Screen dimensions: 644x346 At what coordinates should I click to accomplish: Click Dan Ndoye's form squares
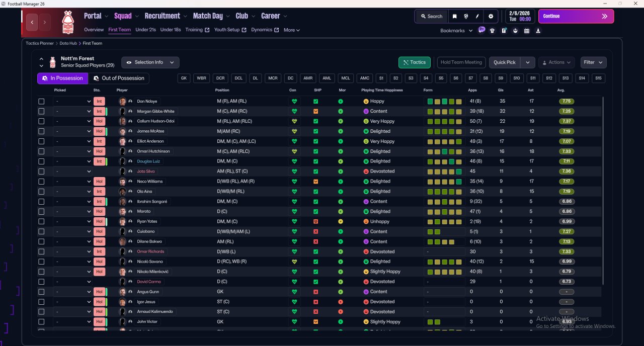(445, 101)
